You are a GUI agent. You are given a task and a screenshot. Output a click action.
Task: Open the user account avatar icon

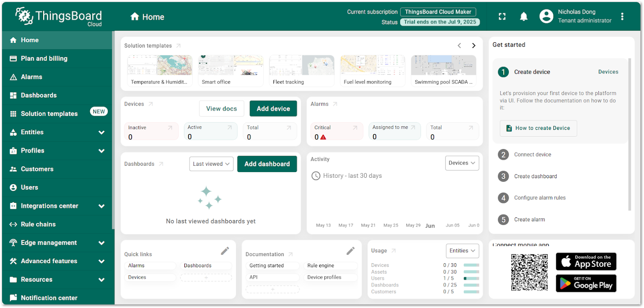(x=546, y=16)
